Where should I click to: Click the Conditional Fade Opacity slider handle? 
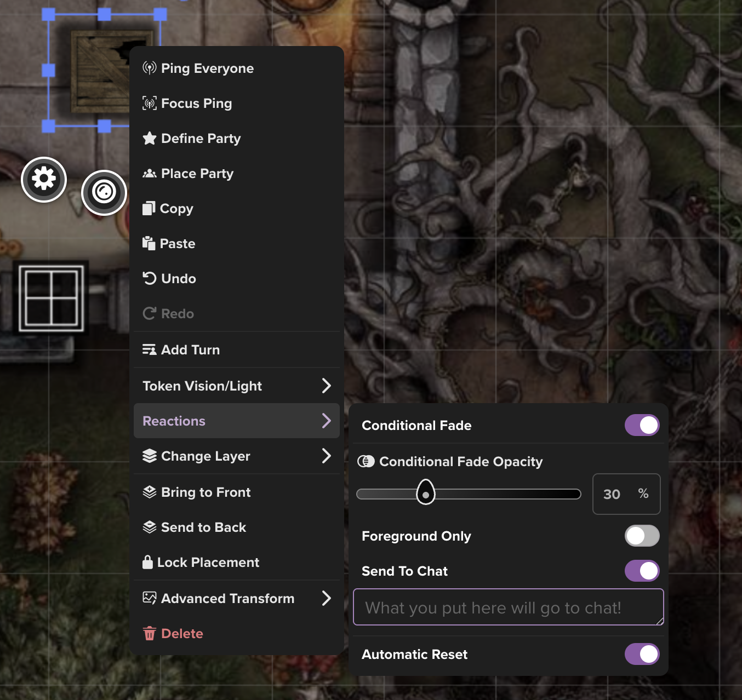tap(426, 492)
